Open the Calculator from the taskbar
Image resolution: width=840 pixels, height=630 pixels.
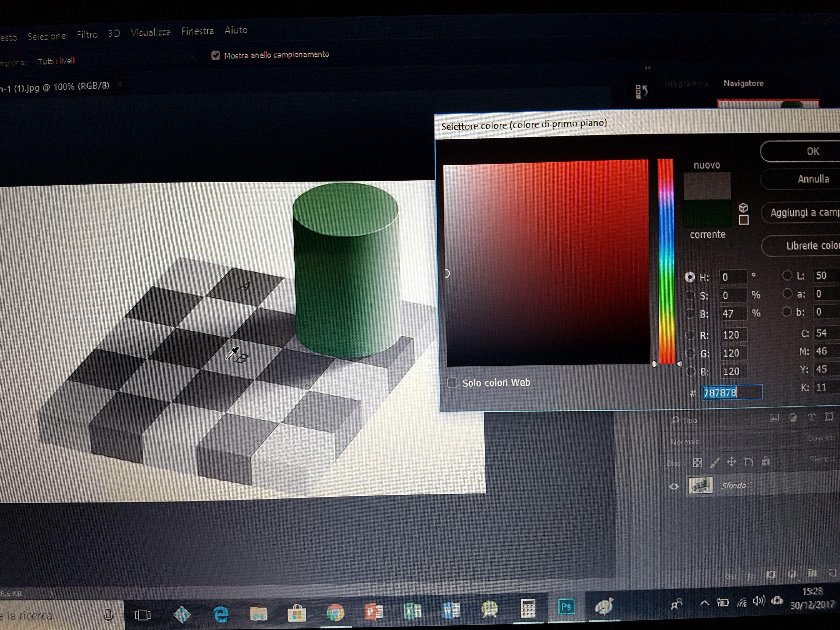(528, 608)
